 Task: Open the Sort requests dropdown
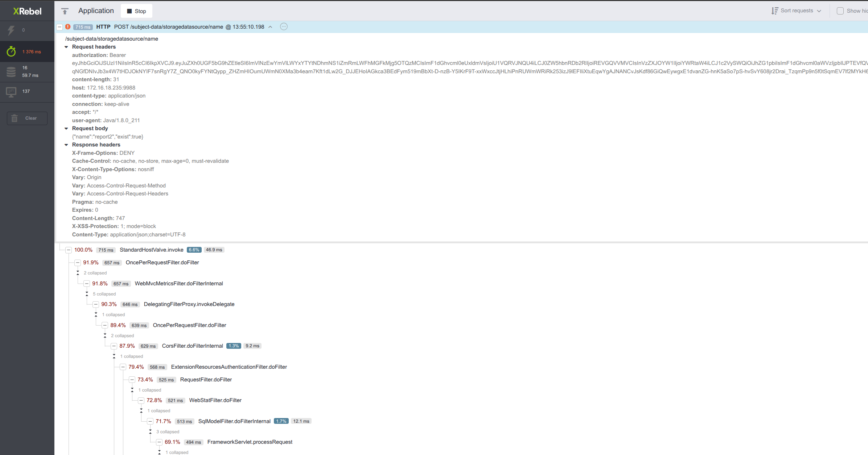(796, 11)
